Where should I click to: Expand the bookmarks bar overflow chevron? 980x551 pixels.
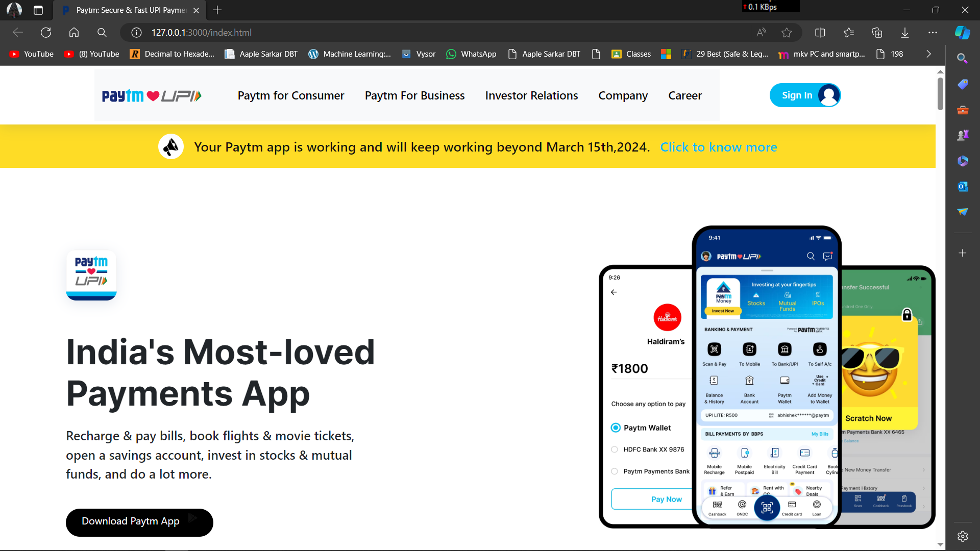(x=928, y=54)
